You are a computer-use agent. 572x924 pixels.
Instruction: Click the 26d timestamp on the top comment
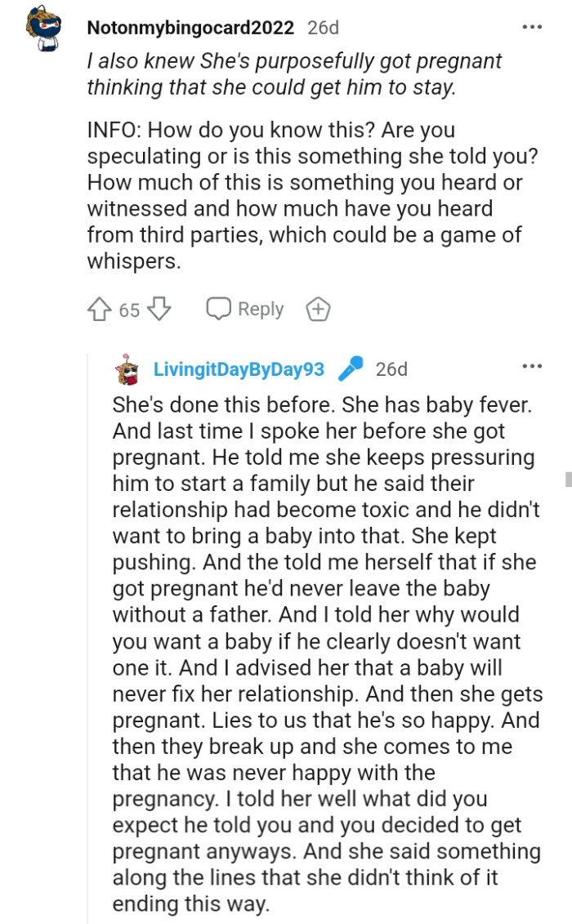point(325,25)
